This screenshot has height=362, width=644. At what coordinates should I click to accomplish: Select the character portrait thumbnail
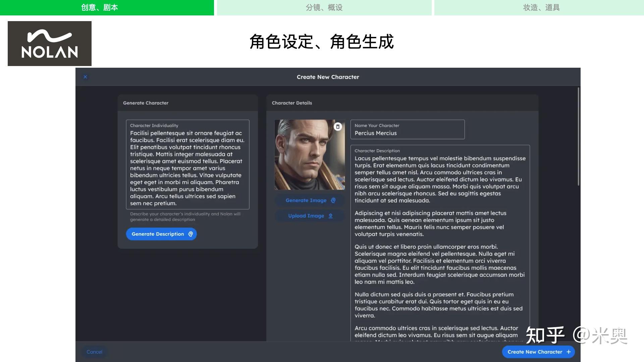310,155
